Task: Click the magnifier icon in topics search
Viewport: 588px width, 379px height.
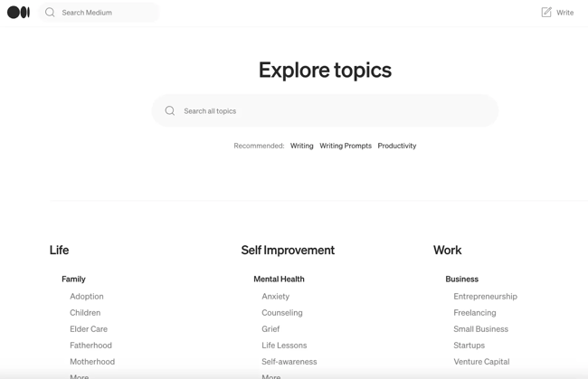Action: [170, 111]
